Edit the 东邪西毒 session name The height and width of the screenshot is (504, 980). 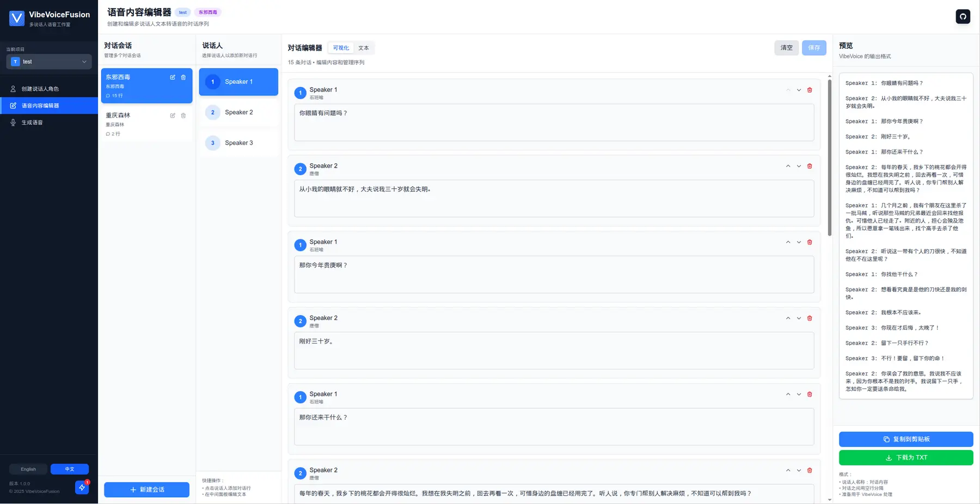point(173,77)
